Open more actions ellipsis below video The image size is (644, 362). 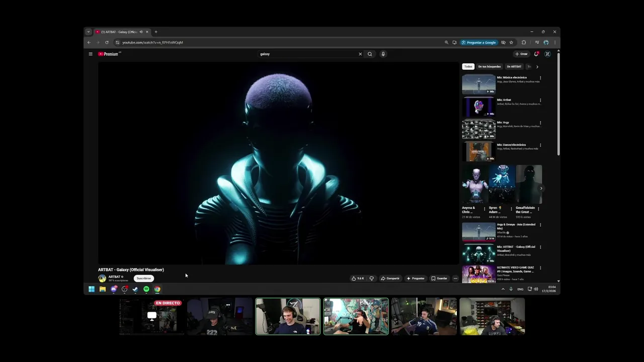tap(455, 278)
